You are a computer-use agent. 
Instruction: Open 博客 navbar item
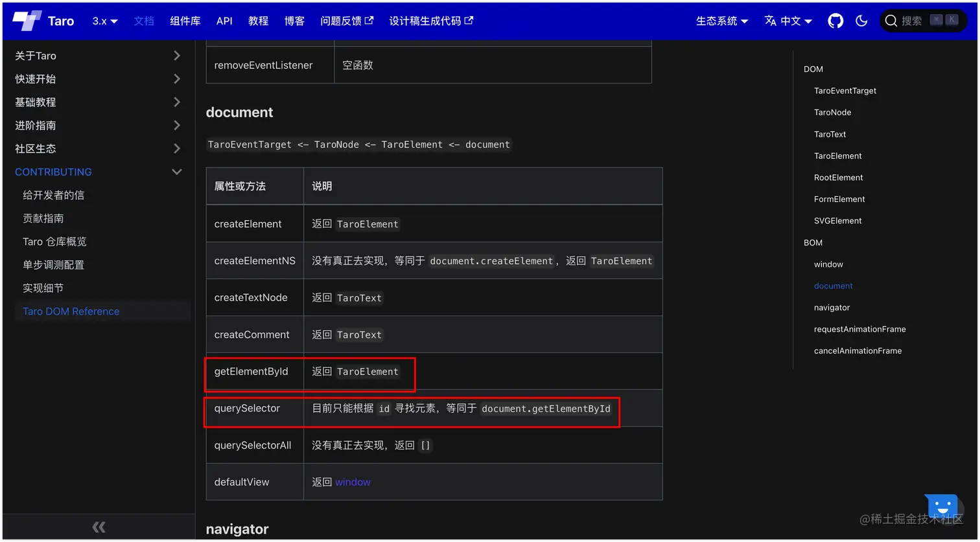click(x=294, y=21)
